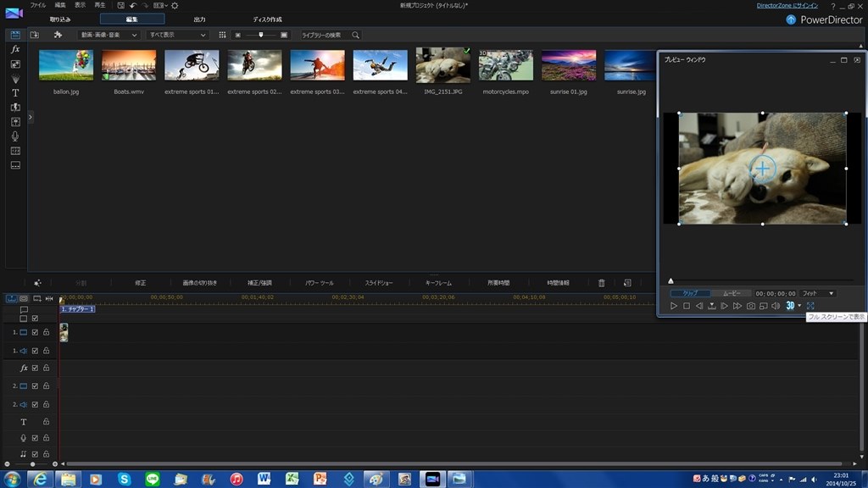
Task: Click the スライドショー button
Action: [379, 283]
